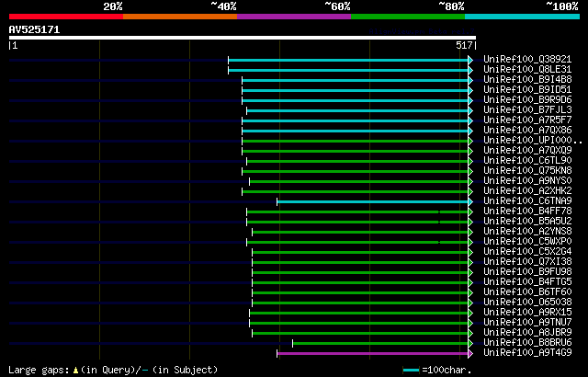Click the yellow query gap marker in legend

tap(75, 371)
